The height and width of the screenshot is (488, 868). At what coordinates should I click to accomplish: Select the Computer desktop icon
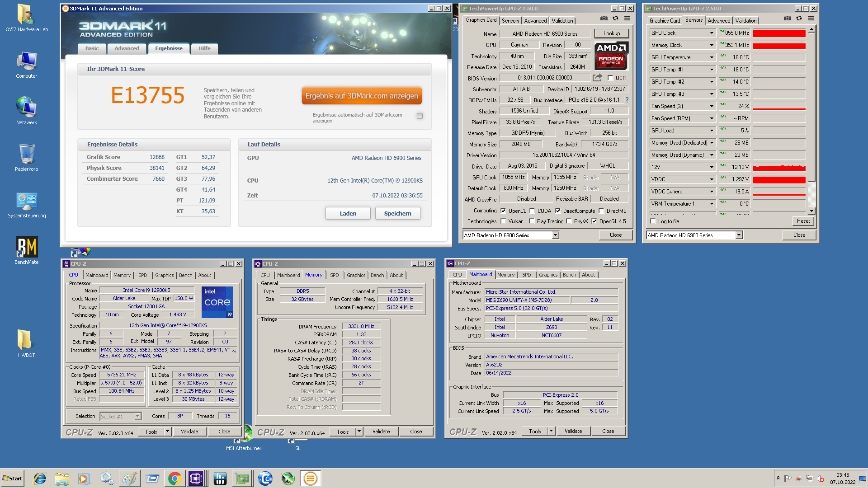click(x=27, y=65)
